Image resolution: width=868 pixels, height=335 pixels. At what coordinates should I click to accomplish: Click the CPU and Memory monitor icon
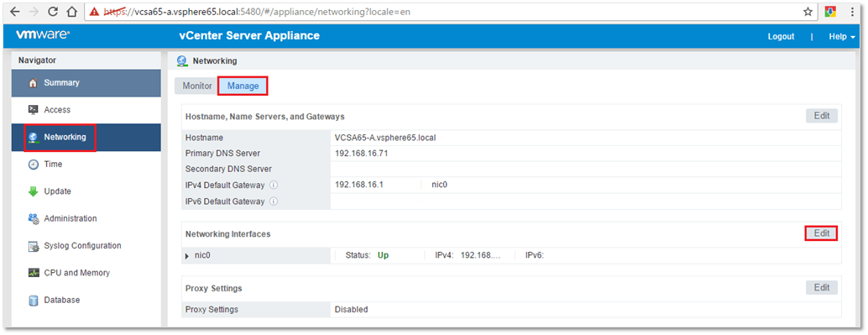pos(33,273)
